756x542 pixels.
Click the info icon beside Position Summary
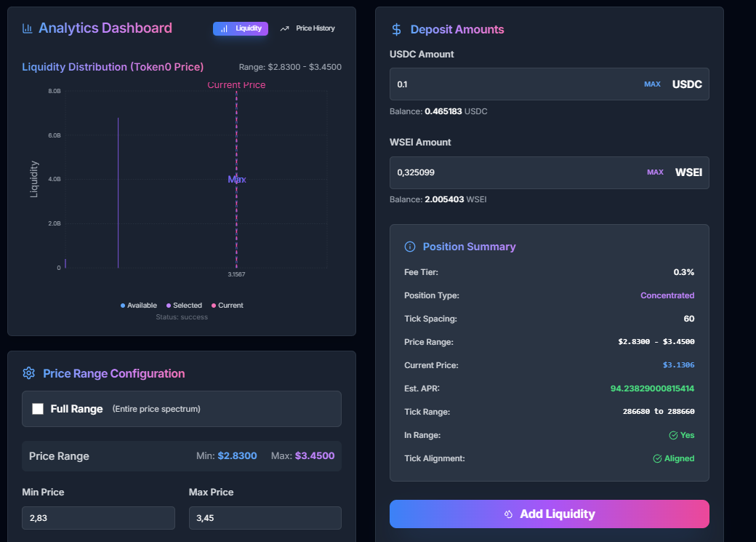point(410,247)
